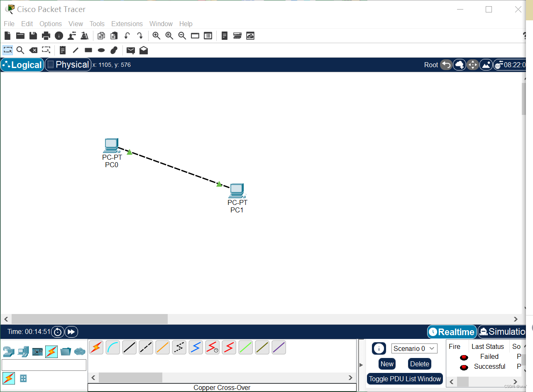The image size is (533, 392).
Task: Zoom out of the workspace
Action: (182, 36)
